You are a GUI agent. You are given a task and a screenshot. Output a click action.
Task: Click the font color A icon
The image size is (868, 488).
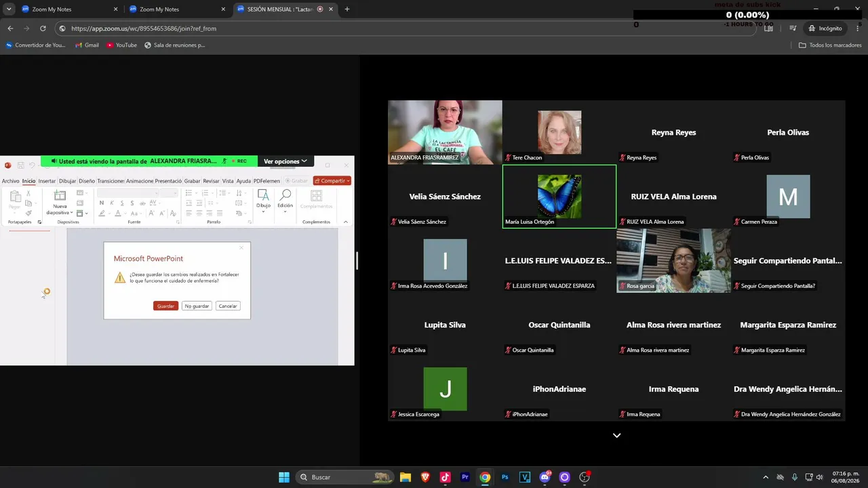118,213
